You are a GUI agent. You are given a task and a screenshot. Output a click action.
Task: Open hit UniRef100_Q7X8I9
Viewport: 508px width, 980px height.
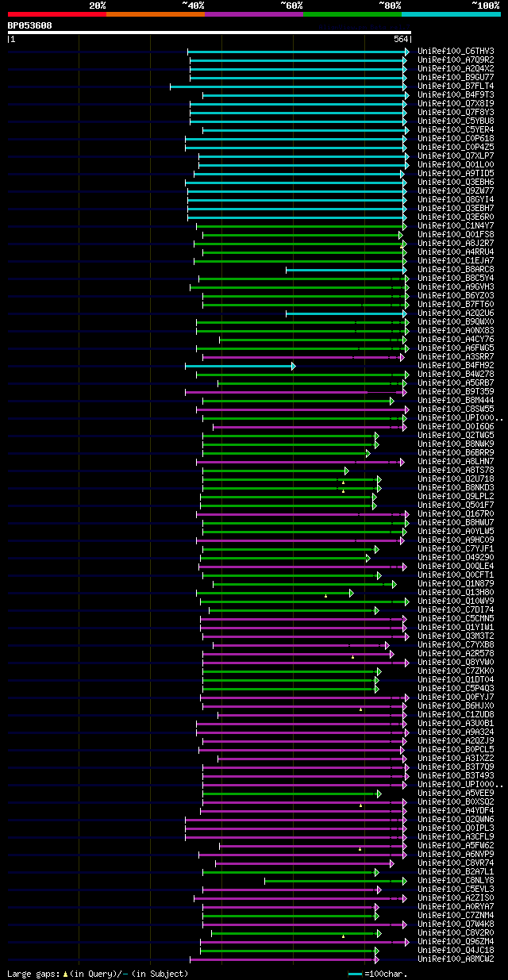456,104
